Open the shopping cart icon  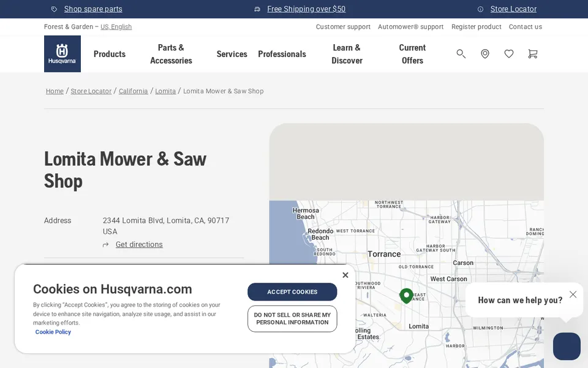click(532, 54)
